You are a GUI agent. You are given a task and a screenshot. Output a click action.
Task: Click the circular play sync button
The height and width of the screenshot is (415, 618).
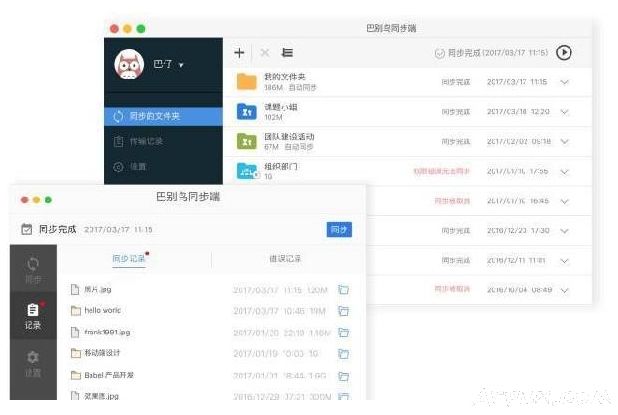pyautogui.click(x=564, y=52)
